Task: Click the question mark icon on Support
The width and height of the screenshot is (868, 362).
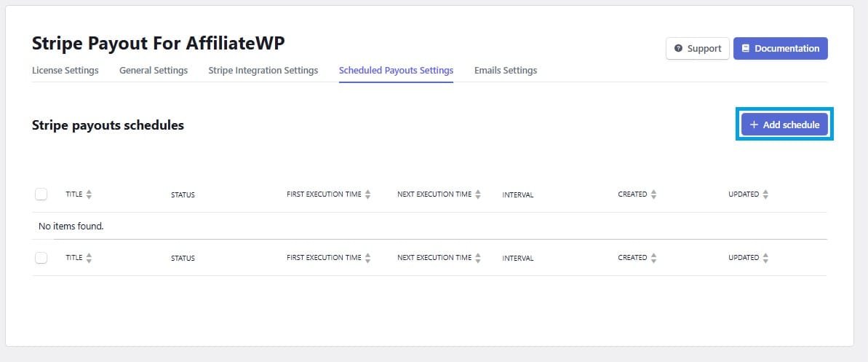Action: tap(678, 48)
